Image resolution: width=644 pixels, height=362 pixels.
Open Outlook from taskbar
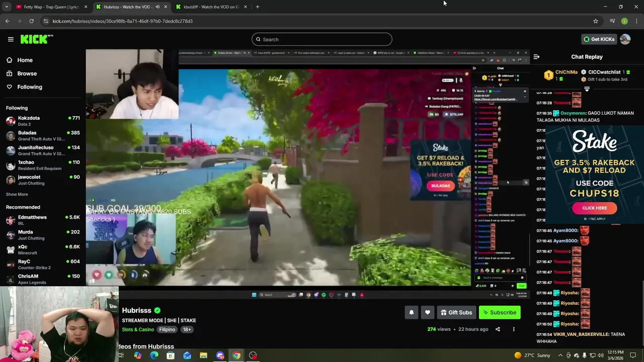(x=187, y=355)
